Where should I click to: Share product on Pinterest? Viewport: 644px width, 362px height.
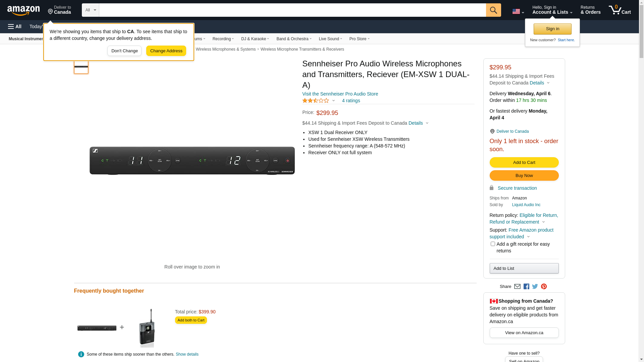click(544, 287)
